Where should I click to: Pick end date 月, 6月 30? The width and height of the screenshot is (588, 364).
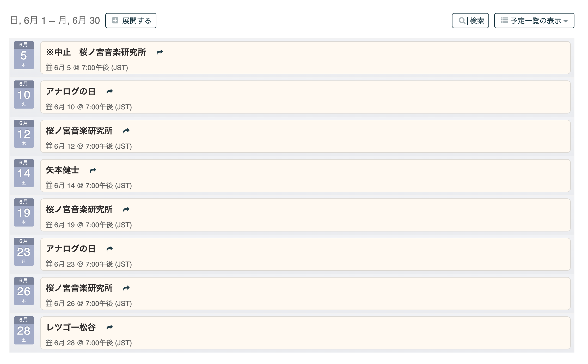[x=79, y=21]
